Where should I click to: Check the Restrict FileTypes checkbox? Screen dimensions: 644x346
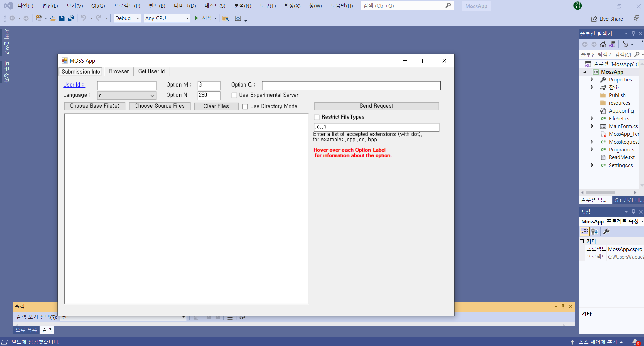point(317,117)
